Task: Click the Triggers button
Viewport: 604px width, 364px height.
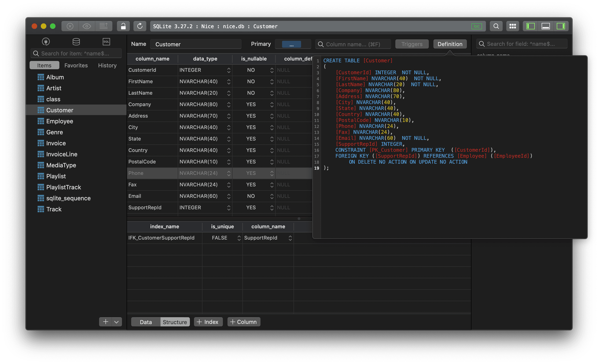Action: [x=412, y=44]
